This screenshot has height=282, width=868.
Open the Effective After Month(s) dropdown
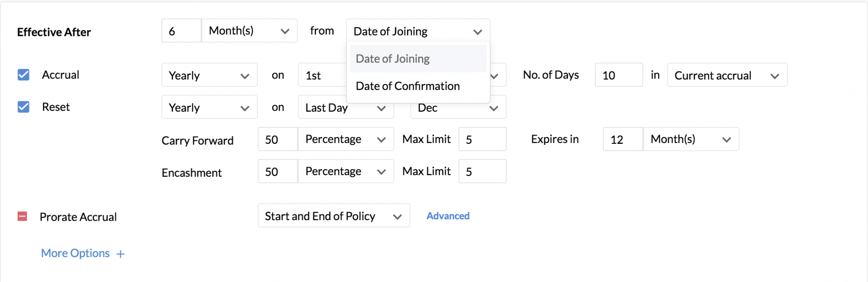249,31
